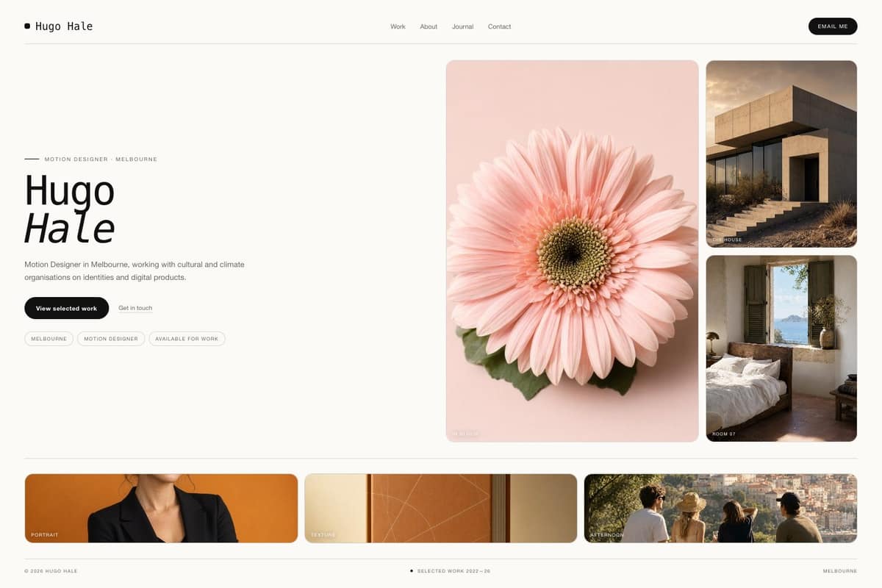Select Contact in the top navigation
882x588 pixels.
tap(499, 26)
